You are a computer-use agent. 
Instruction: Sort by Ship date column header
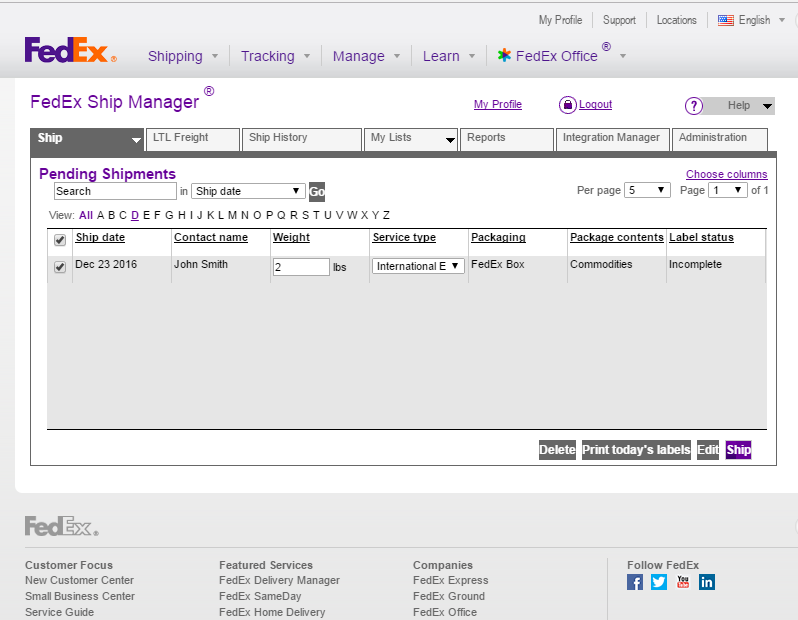[100, 237]
